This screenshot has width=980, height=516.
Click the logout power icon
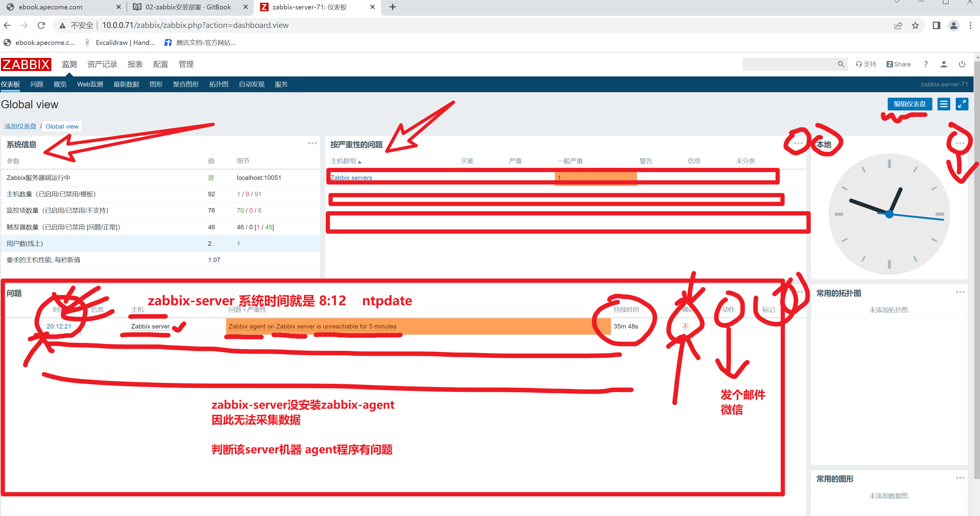coord(962,64)
